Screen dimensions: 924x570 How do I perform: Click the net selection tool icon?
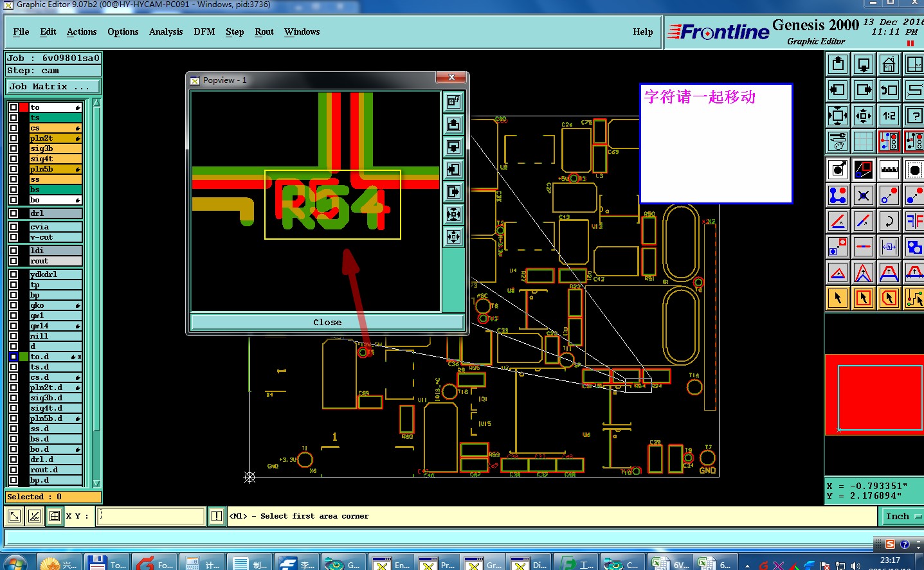[x=914, y=298]
